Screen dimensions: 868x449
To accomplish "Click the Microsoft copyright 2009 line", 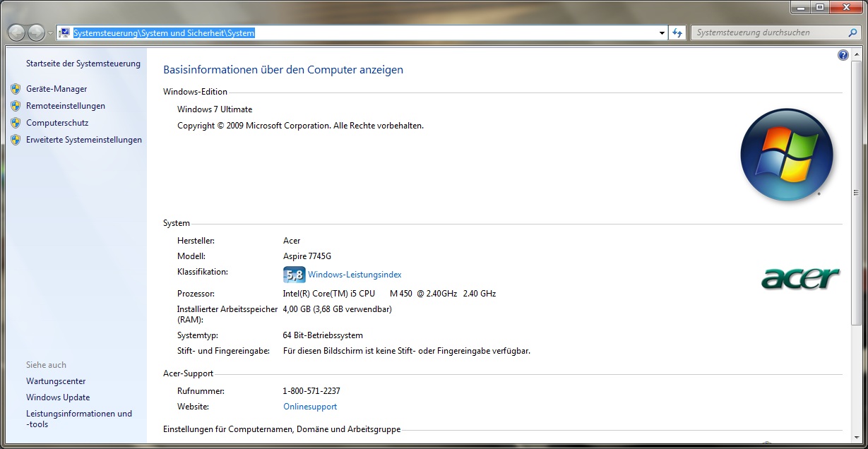I will pos(300,126).
